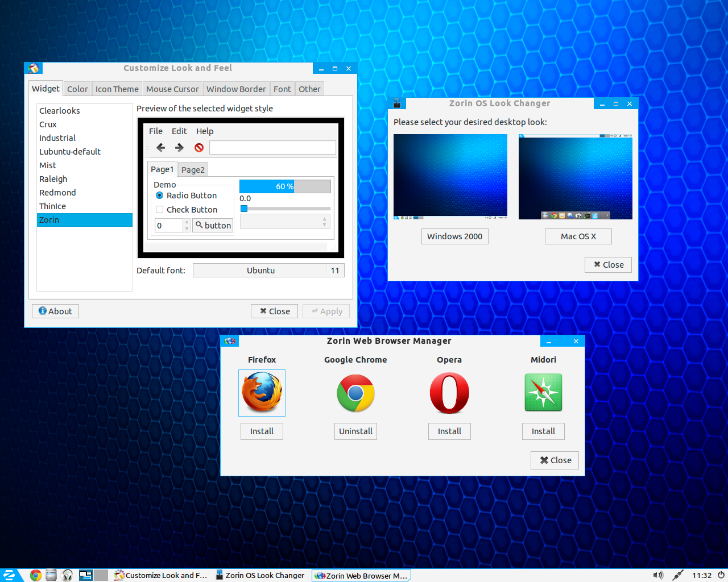Launch Chrome from the taskbar quick launcher
The image size is (728, 582).
(36, 575)
